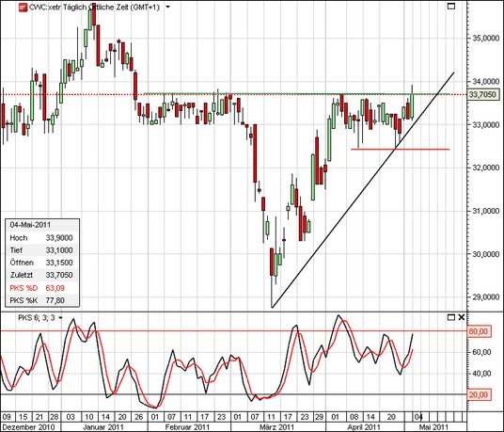This screenshot has width=504, height=432.
Task: Click the Februar 2011 month label
Action: (x=187, y=427)
